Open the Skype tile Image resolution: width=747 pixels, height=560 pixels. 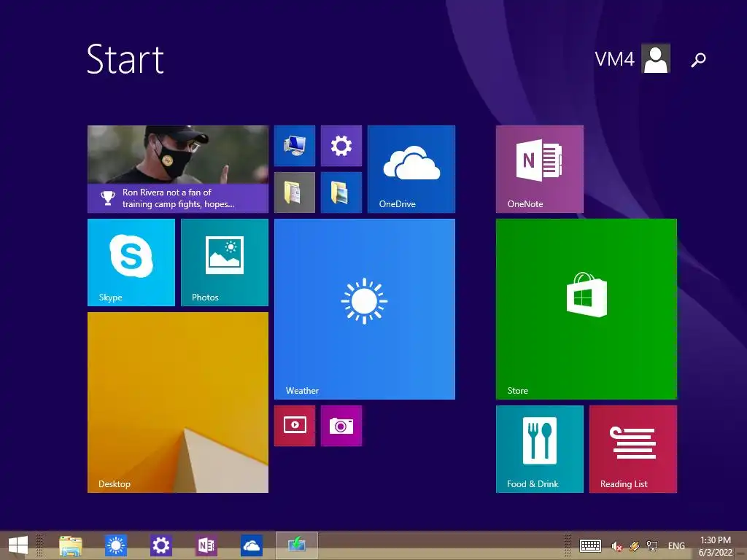[x=131, y=262]
